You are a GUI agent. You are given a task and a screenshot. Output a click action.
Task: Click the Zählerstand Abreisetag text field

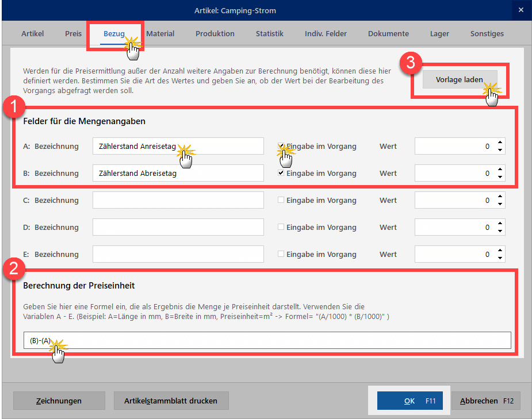click(178, 173)
